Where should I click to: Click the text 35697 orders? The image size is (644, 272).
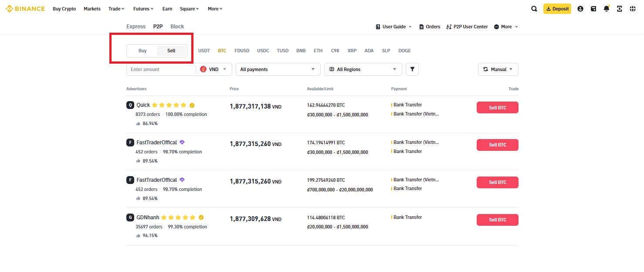tap(149, 227)
